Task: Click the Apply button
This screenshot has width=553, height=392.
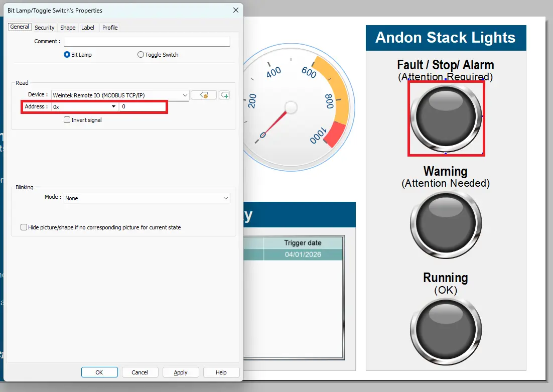Action: (181, 372)
